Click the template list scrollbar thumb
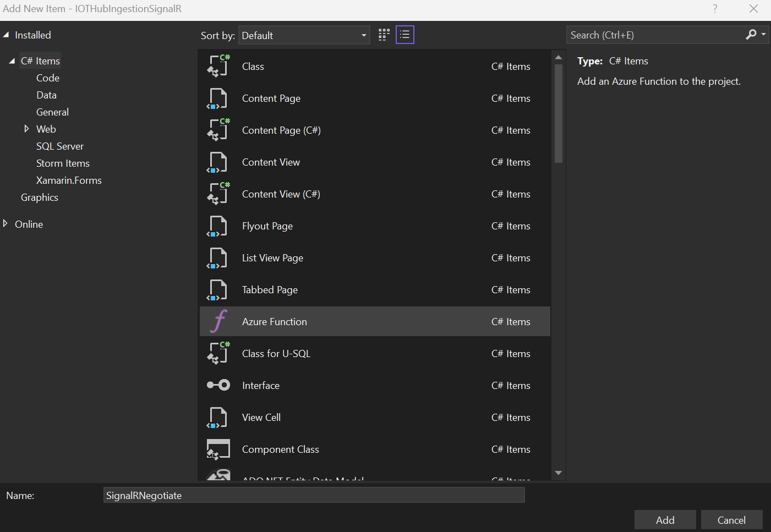Viewport: 771px width, 532px height. 559,113
